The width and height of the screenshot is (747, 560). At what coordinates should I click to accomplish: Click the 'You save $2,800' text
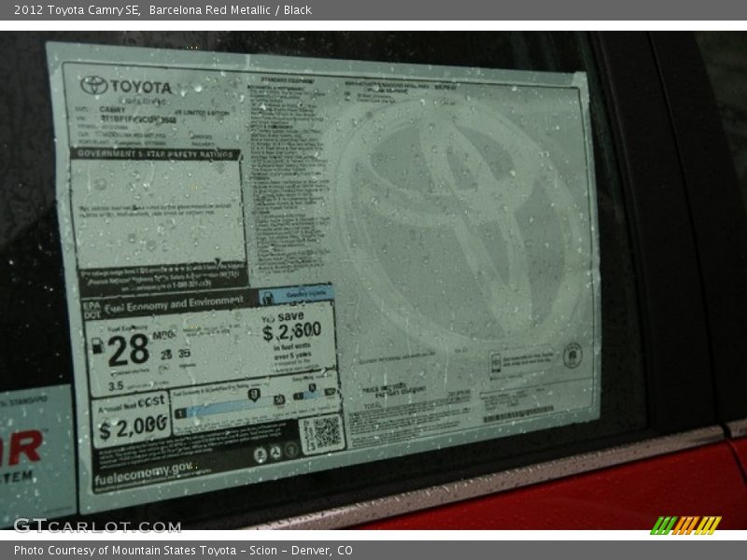(x=292, y=328)
